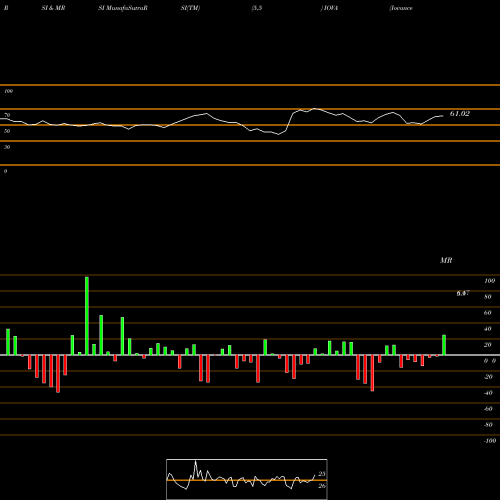Viewport: 500px width, 500px height.
Task: Click the MR axis label 80
Action: tap(488, 297)
